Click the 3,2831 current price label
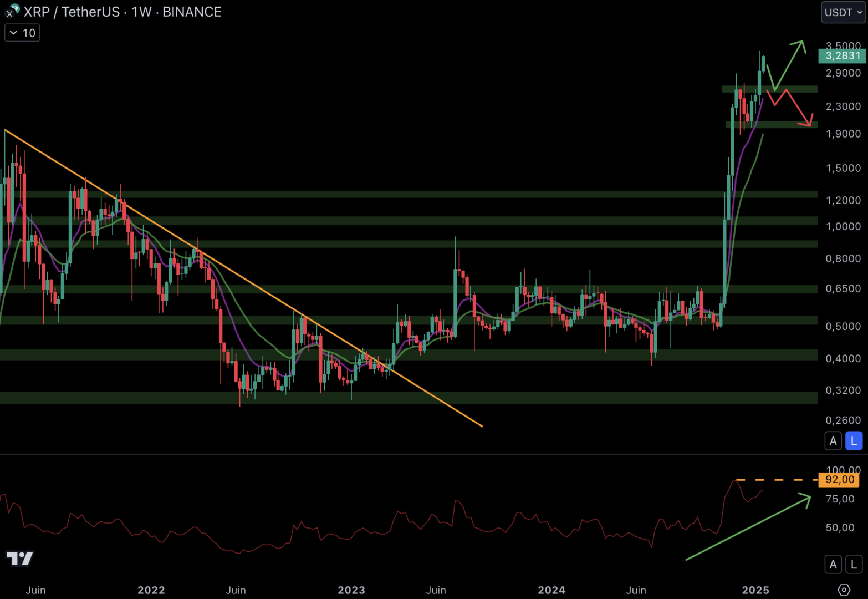The width and height of the screenshot is (868, 599). [x=842, y=55]
